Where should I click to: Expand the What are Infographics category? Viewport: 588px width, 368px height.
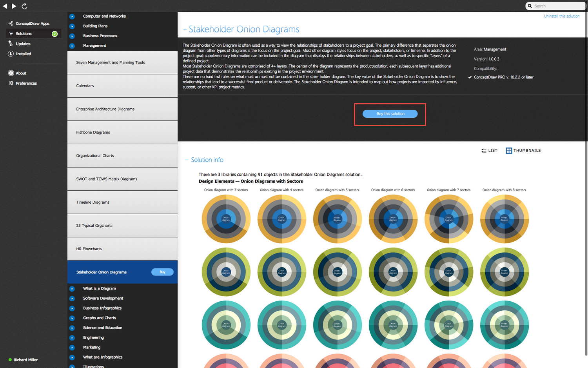(72, 357)
